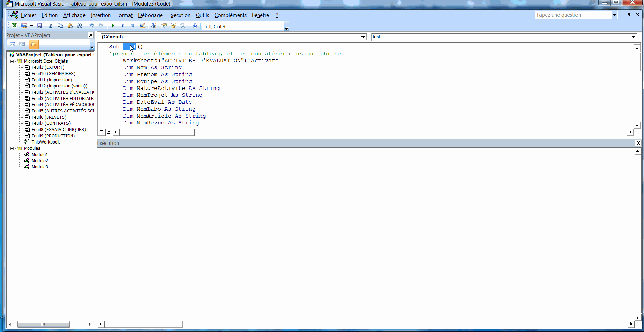644x332 pixels.
Task: Click code window vertical scrollbar down arrow
Action: click(637, 126)
